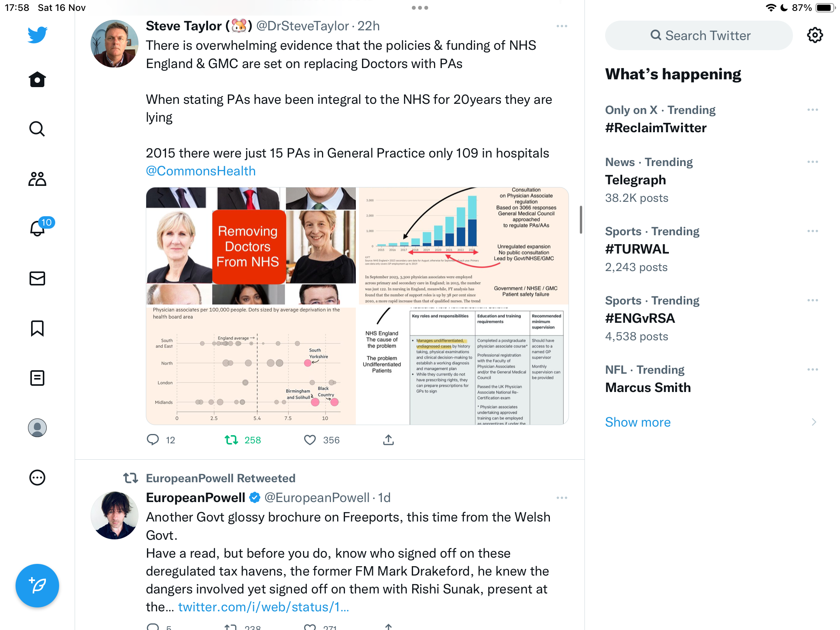
Task: Open the Lists icon in sidebar
Action: tap(37, 378)
